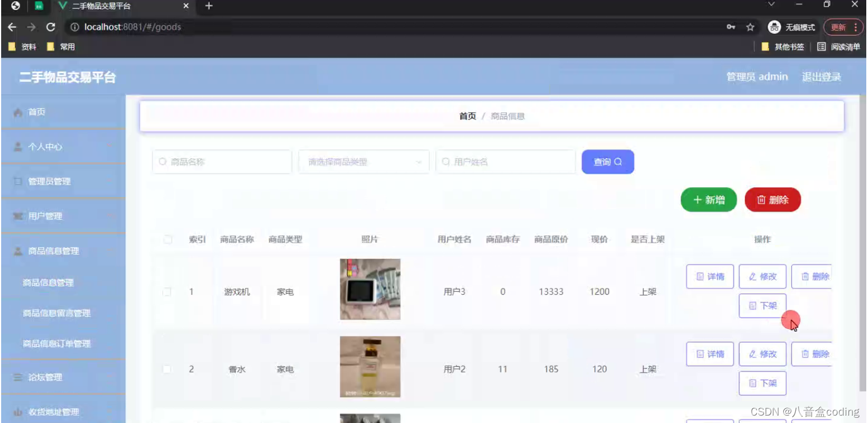The width and height of the screenshot is (868, 423).
Task: Open the browser tab search chevron
Action: pos(771,5)
